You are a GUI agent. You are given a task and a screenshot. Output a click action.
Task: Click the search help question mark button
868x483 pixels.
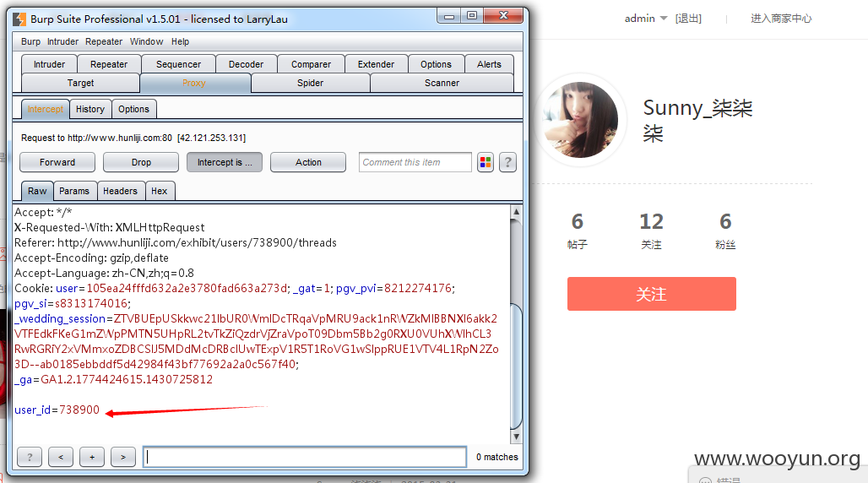pos(30,457)
